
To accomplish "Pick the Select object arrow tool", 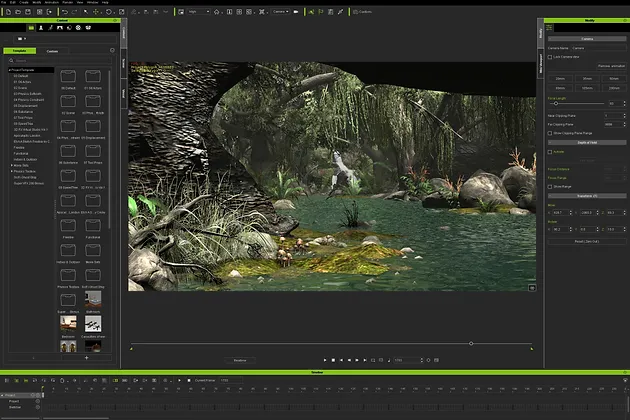I will click(86, 12).
